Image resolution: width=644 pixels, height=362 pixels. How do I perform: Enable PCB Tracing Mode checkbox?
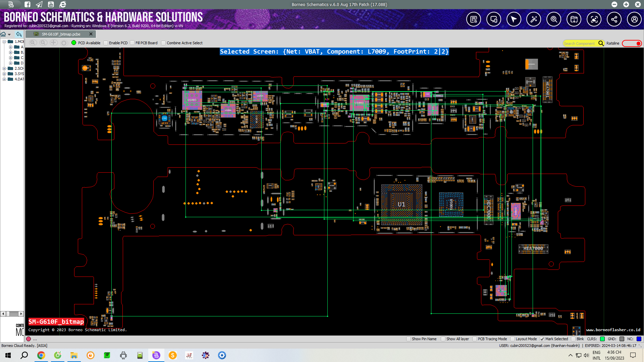click(x=475, y=339)
